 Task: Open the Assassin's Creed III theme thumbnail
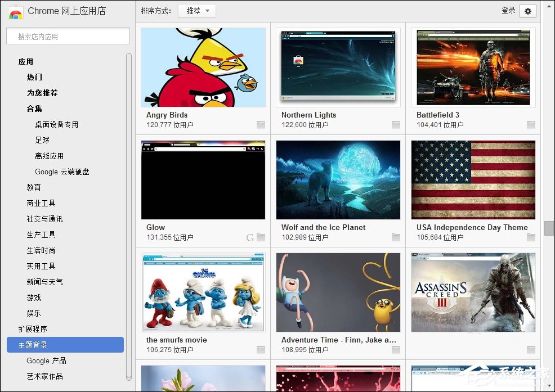click(473, 292)
